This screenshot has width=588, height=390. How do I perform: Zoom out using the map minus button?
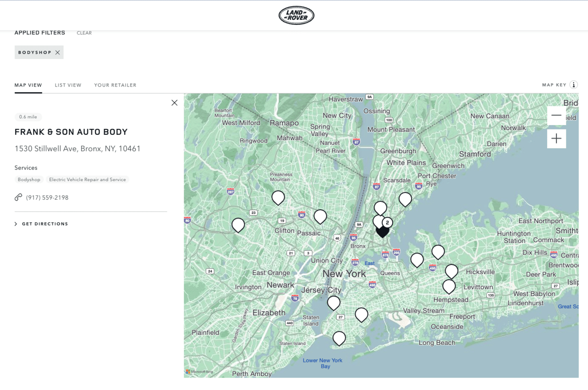(556, 116)
